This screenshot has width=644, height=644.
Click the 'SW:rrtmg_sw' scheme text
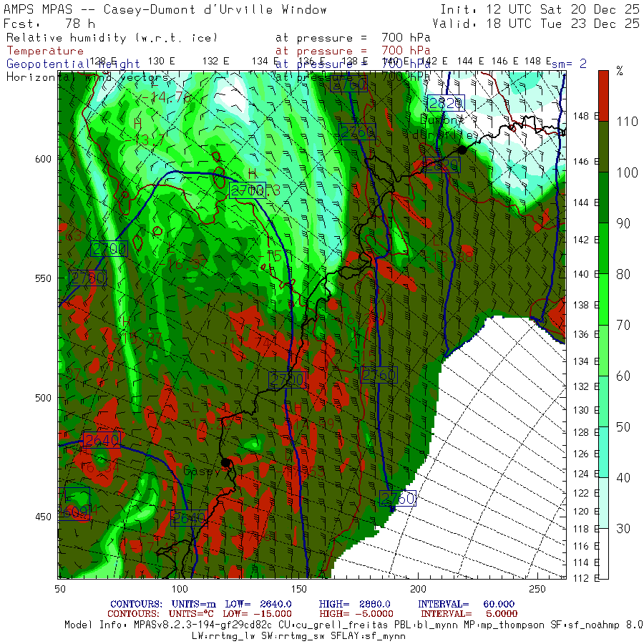293,636
